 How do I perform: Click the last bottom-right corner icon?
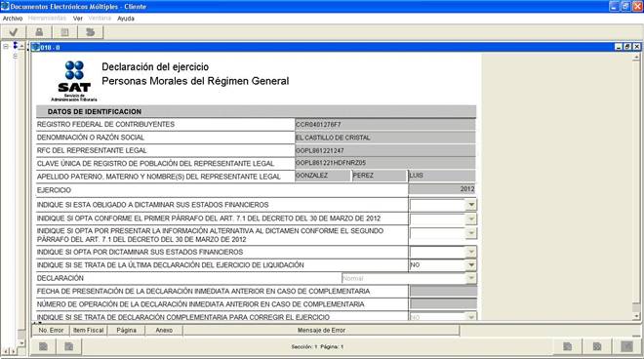pos(626,346)
